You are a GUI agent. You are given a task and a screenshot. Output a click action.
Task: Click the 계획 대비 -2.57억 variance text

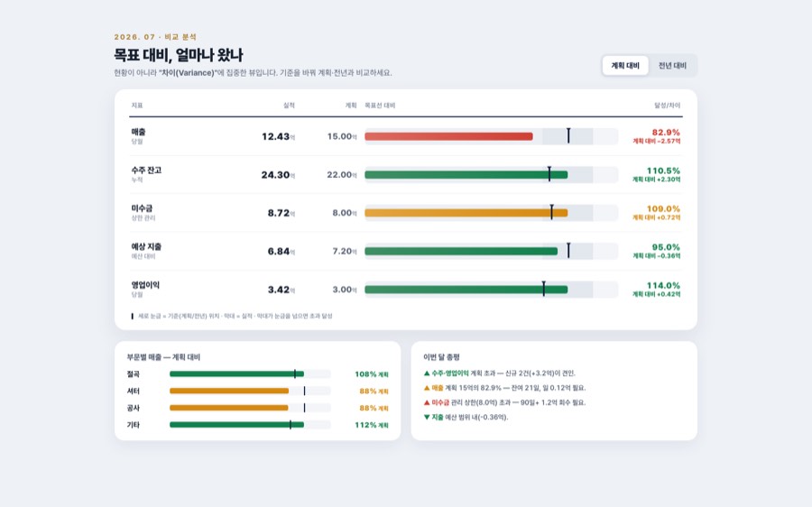click(x=656, y=142)
